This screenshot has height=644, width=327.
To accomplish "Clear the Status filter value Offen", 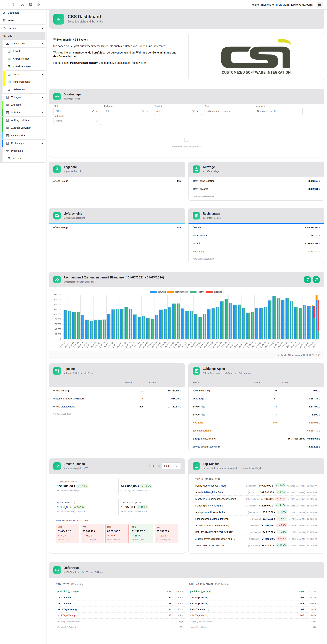I will (92, 111).
